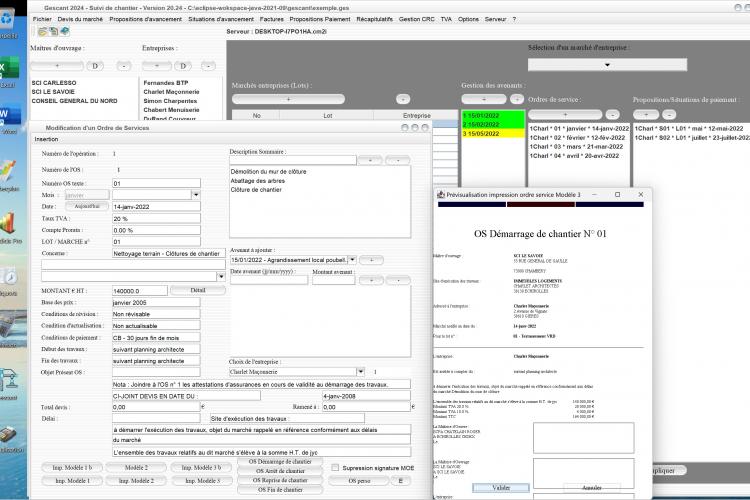This screenshot has width=750, height=500.
Task: Click Imp. Modèle 3 button
Action: point(202,480)
